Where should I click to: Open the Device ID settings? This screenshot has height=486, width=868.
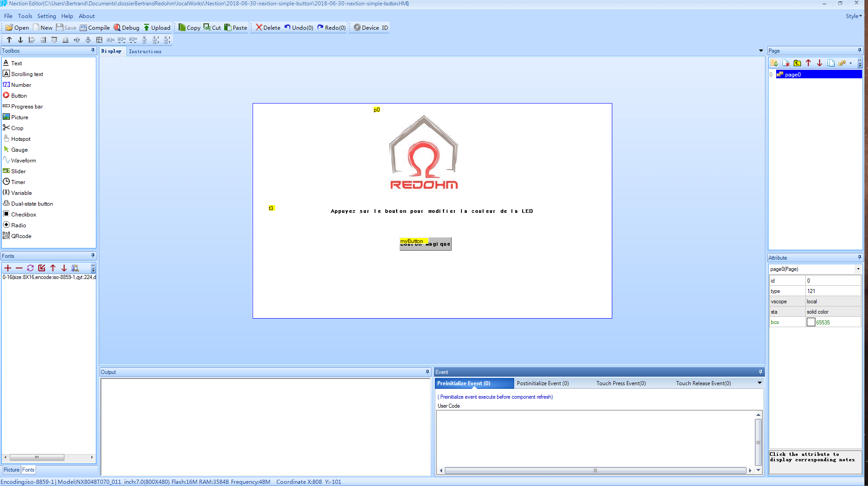tap(371, 27)
